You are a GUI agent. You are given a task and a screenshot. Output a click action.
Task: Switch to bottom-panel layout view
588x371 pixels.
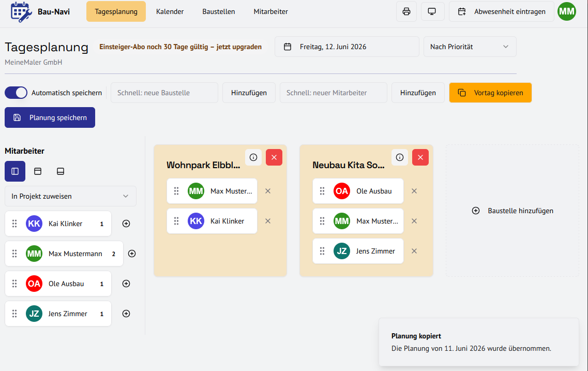click(61, 171)
